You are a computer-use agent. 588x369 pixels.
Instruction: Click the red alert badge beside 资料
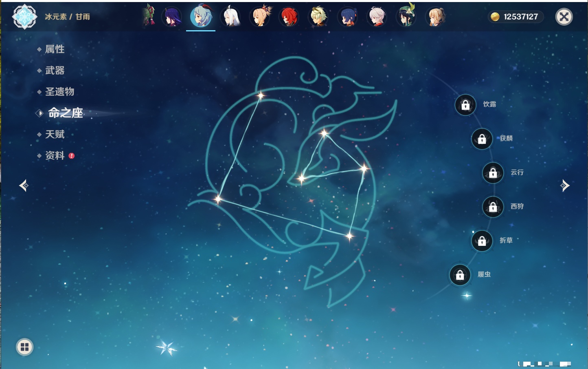(x=72, y=156)
